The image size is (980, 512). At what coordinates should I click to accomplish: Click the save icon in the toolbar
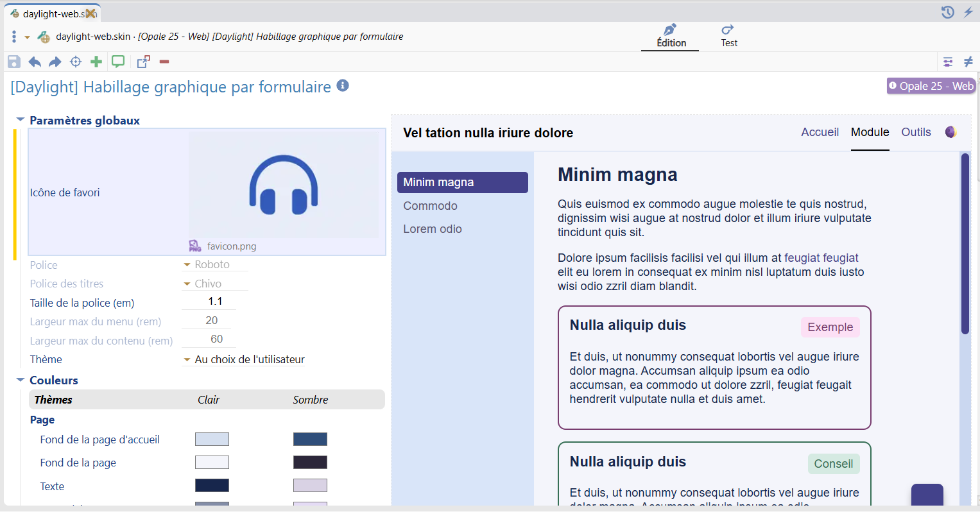click(x=14, y=62)
